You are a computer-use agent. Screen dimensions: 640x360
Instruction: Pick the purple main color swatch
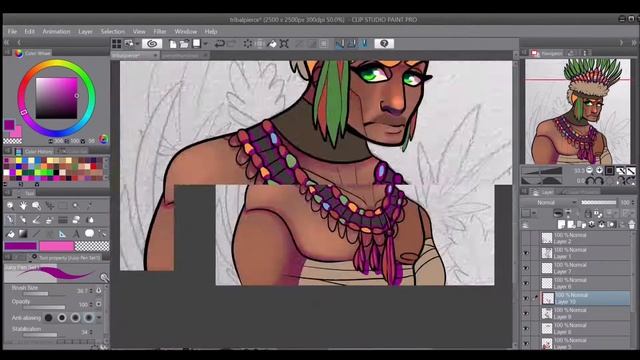[20, 246]
